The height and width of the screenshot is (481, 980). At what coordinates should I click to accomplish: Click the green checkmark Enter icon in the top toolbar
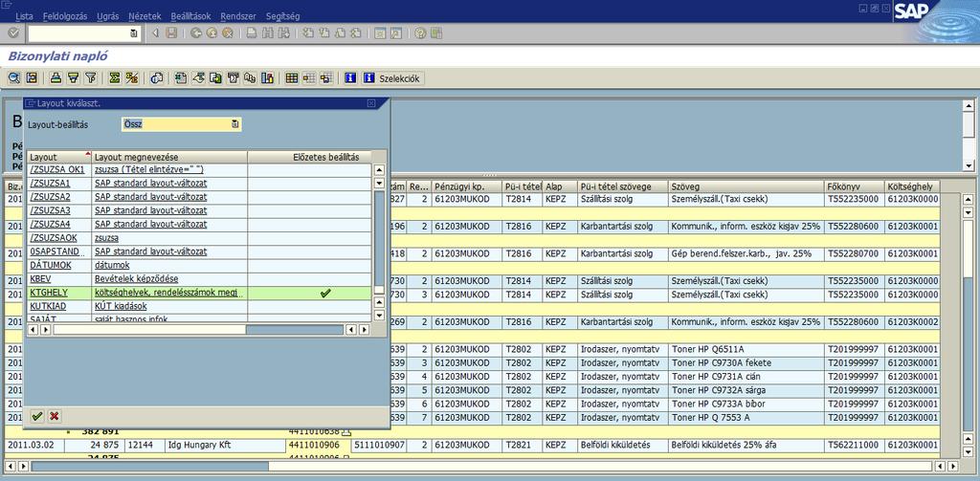[x=13, y=33]
